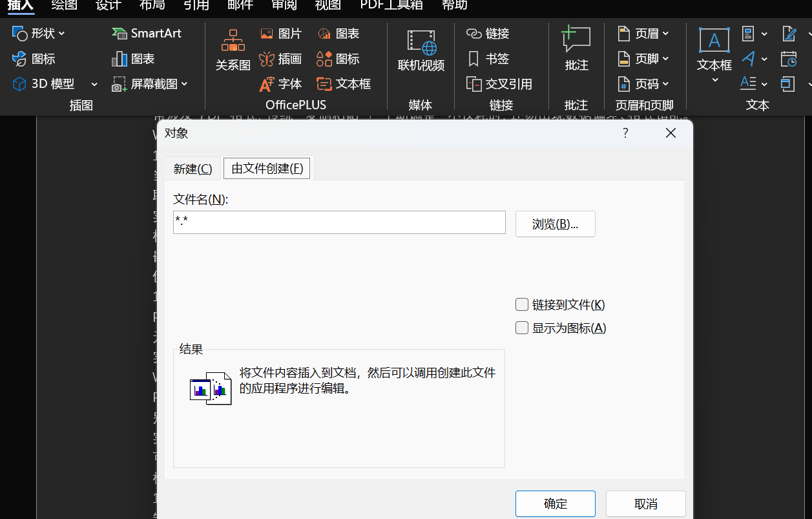Insert 图片 from the ribbon
This screenshot has width=812, height=519.
coord(281,32)
